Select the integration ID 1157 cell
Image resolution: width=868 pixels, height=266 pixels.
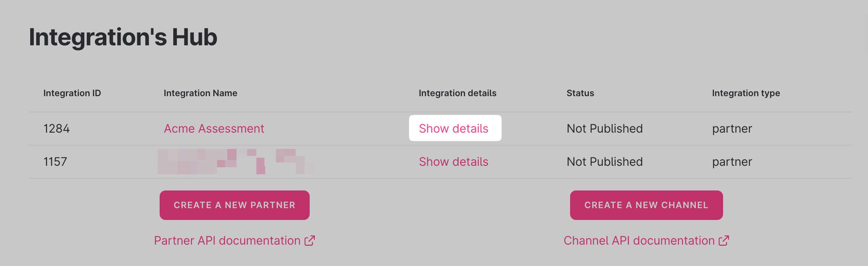click(55, 162)
